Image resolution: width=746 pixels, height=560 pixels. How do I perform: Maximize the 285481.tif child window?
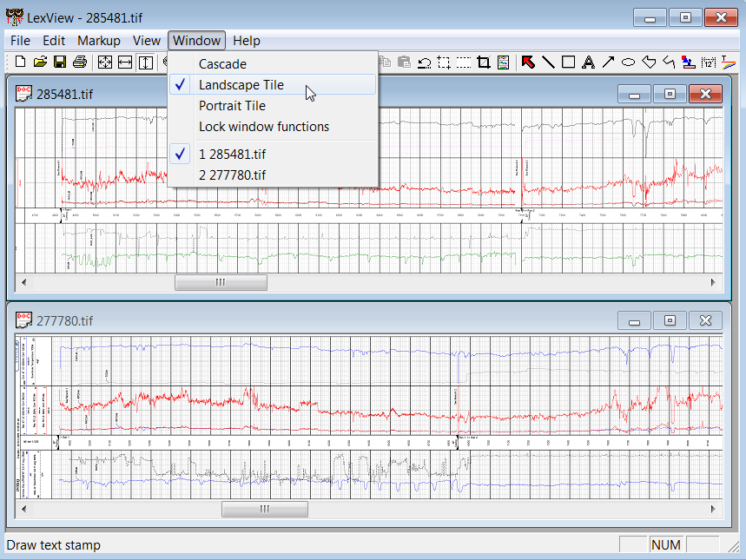670,95
